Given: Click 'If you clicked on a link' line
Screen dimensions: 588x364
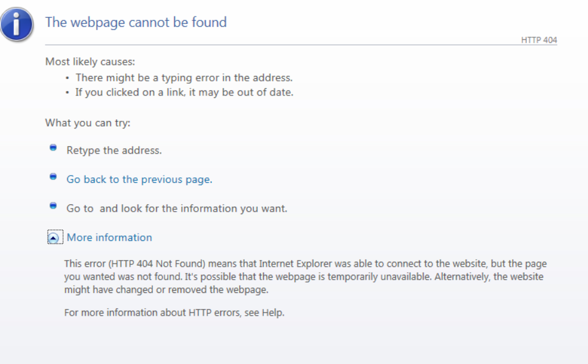Looking at the screenshot, I should (184, 92).
